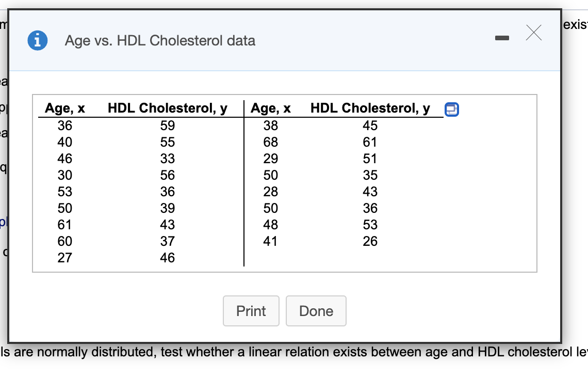Screen dimensions: 588x377
Task: Click the blue info icon
Action: [36, 41]
